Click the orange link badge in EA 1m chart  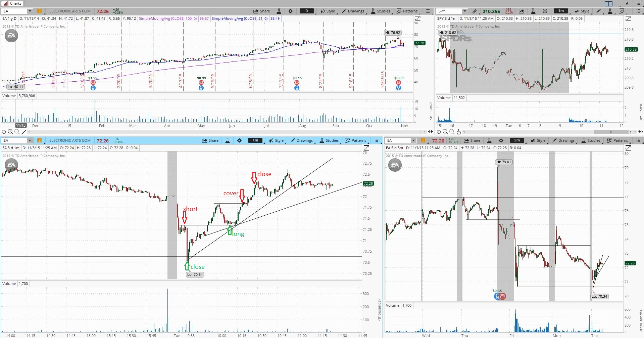(x=39, y=140)
